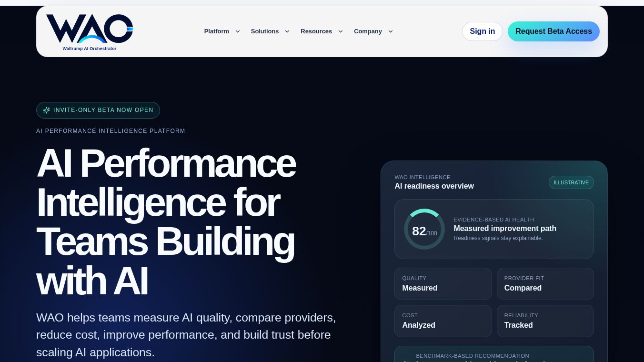The height and width of the screenshot is (362, 644).
Task: Click the Benchmark-Based Recommendation label
Action: click(x=473, y=356)
